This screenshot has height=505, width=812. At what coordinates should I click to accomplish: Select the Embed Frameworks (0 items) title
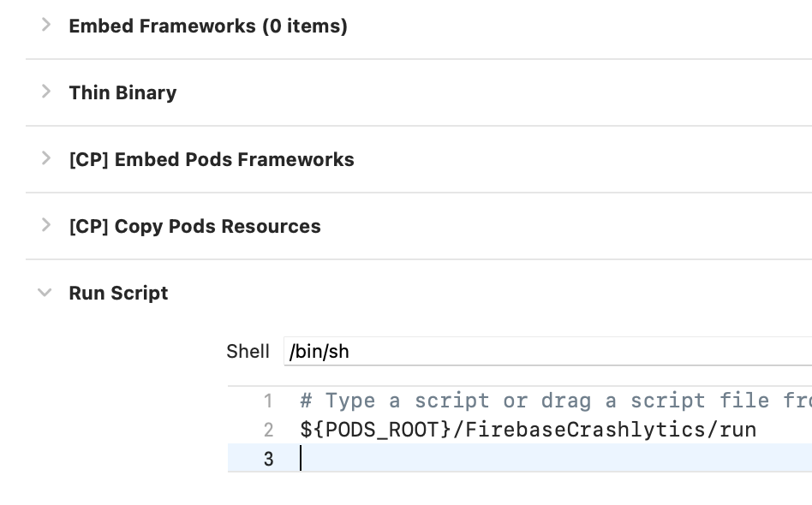[x=208, y=26]
